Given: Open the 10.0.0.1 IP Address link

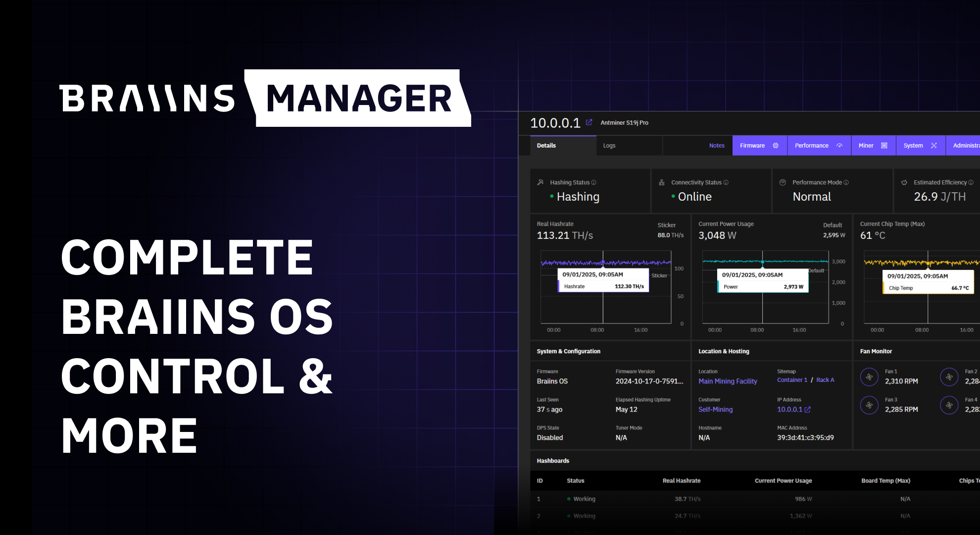Looking at the screenshot, I should click(789, 409).
